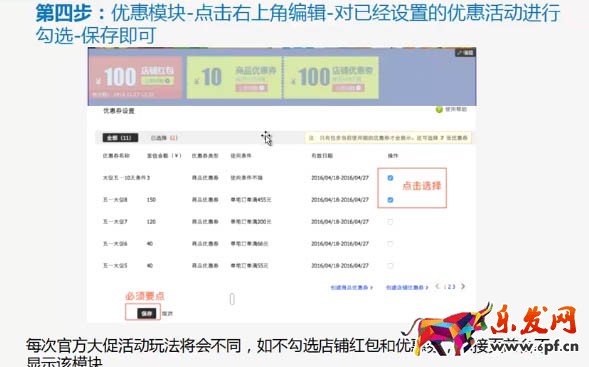This screenshot has height=367, width=589.
Task: Click the ¥10 商品优惠券 green coupon card
Action: click(x=234, y=78)
